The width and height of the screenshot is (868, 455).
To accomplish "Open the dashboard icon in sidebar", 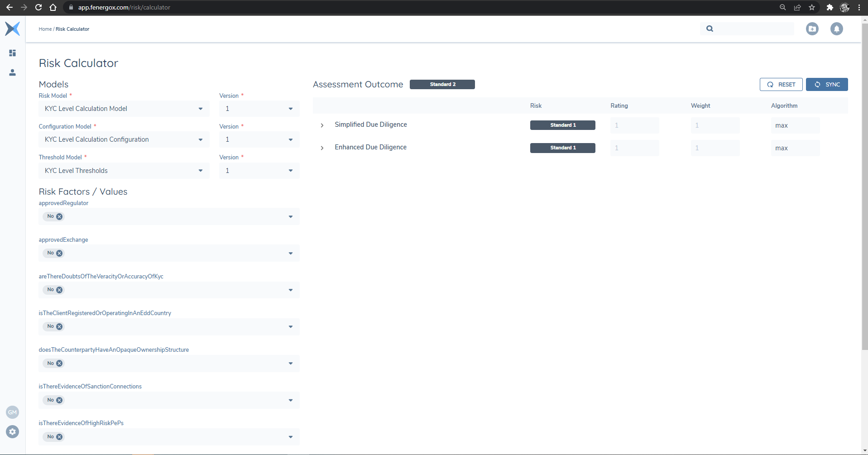I will point(13,53).
